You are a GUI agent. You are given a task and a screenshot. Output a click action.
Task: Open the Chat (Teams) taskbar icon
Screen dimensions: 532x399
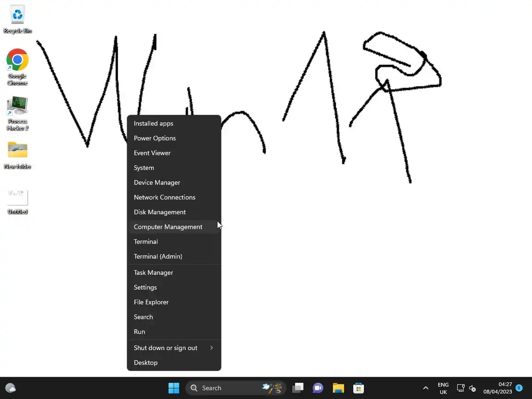click(x=318, y=388)
